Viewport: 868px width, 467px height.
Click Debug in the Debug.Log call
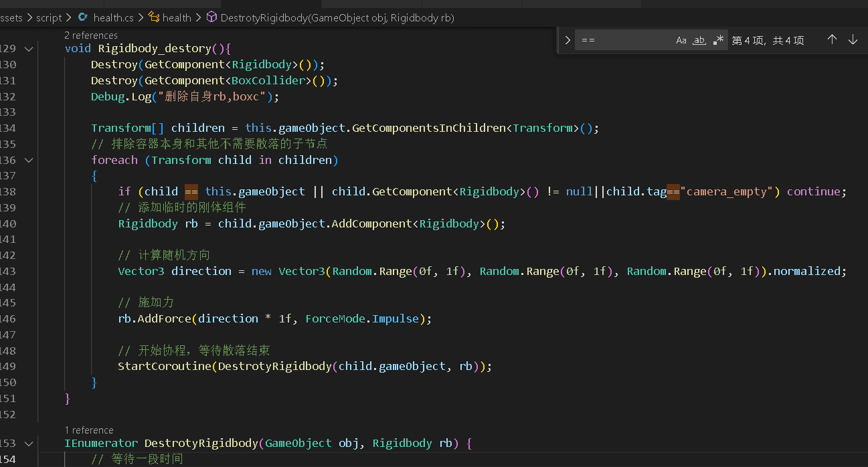point(108,96)
